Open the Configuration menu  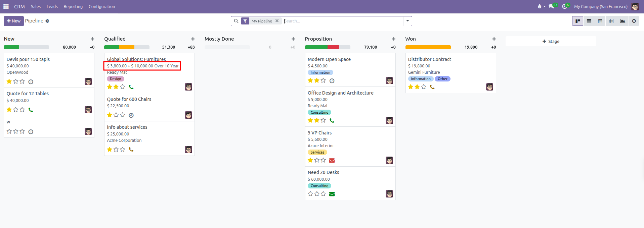tap(102, 6)
